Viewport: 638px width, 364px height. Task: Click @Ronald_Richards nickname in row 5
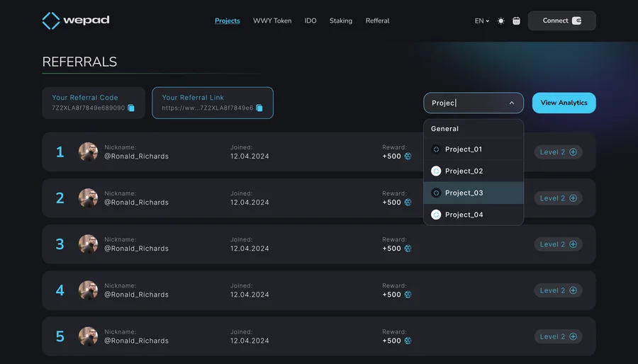tap(136, 341)
